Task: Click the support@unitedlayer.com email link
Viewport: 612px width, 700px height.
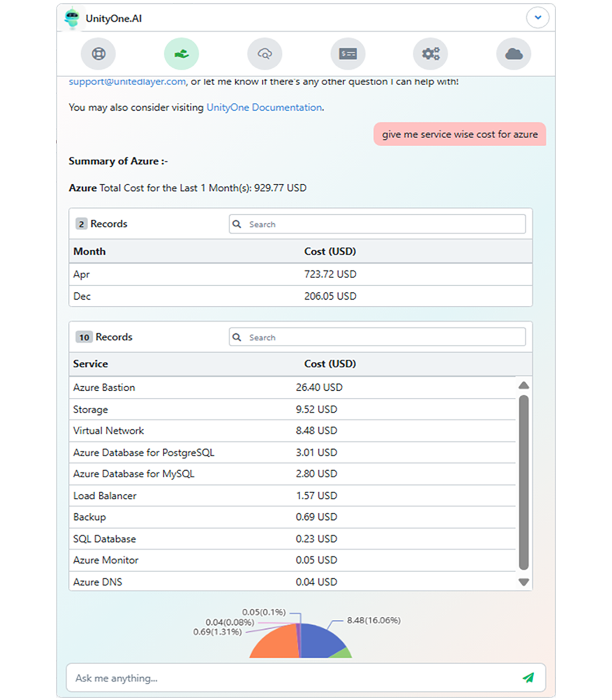Action: tap(127, 81)
